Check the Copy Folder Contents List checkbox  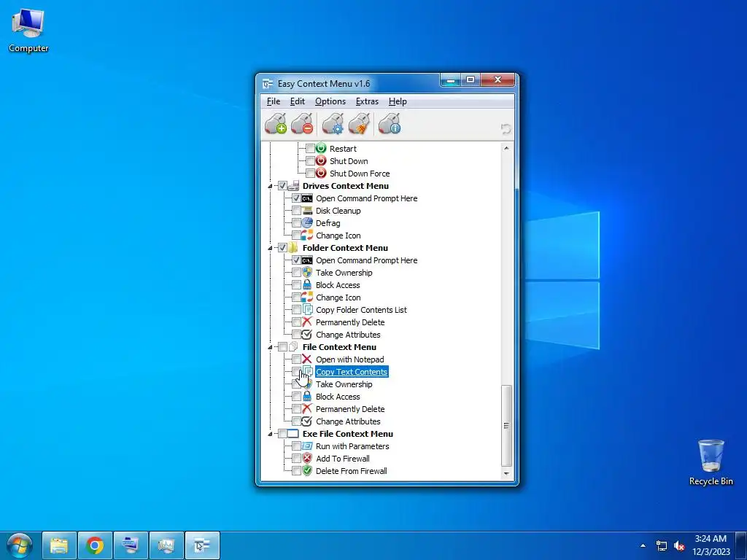click(x=296, y=309)
